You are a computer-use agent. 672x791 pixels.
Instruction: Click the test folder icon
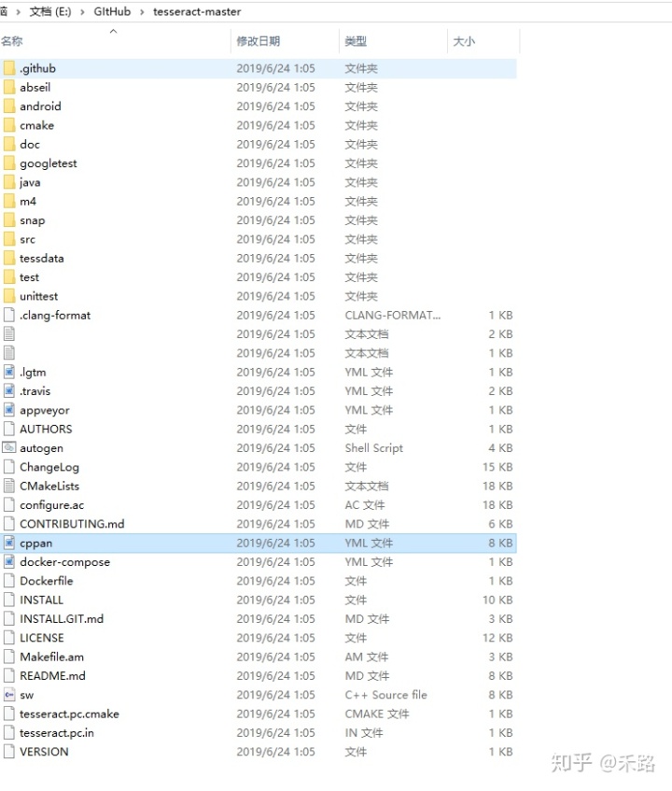(9, 277)
